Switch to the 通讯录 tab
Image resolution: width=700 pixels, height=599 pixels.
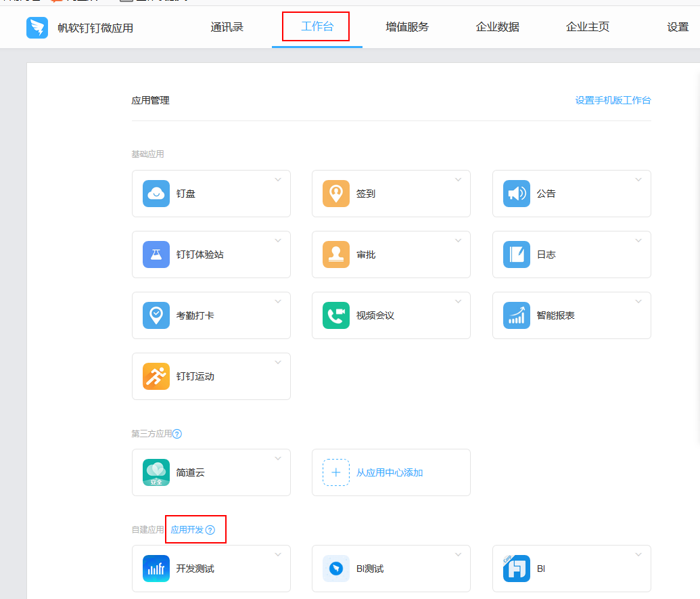227,27
